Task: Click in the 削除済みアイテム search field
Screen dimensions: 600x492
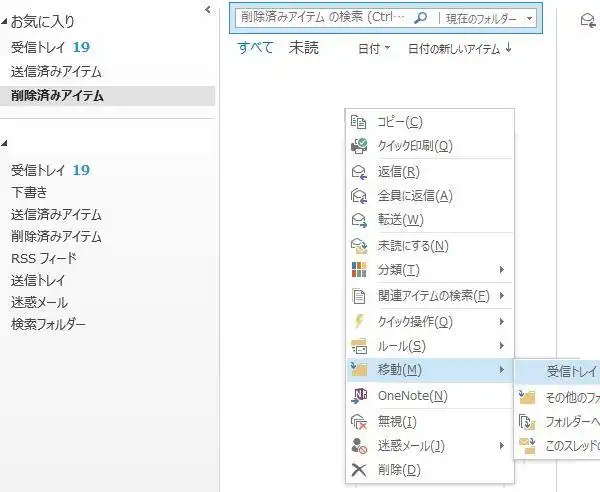Action: (x=323, y=18)
